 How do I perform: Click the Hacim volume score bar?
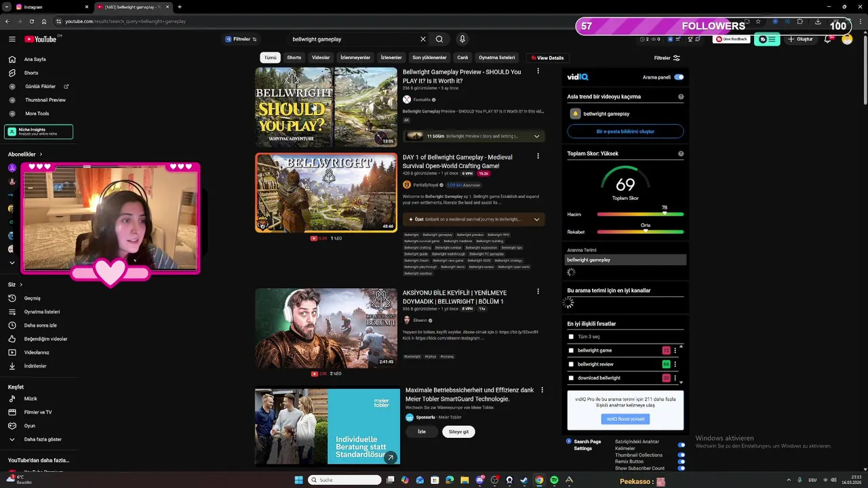(640, 214)
